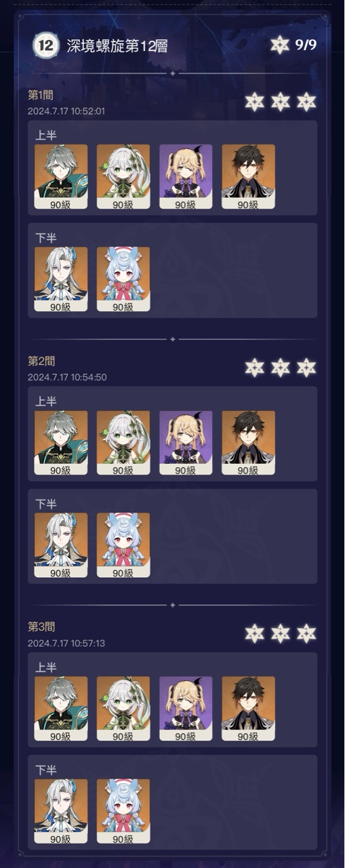Select Nahida portrait in Chamber 3 first half
The image size is (345, 868).
click(x=123, y=709)
